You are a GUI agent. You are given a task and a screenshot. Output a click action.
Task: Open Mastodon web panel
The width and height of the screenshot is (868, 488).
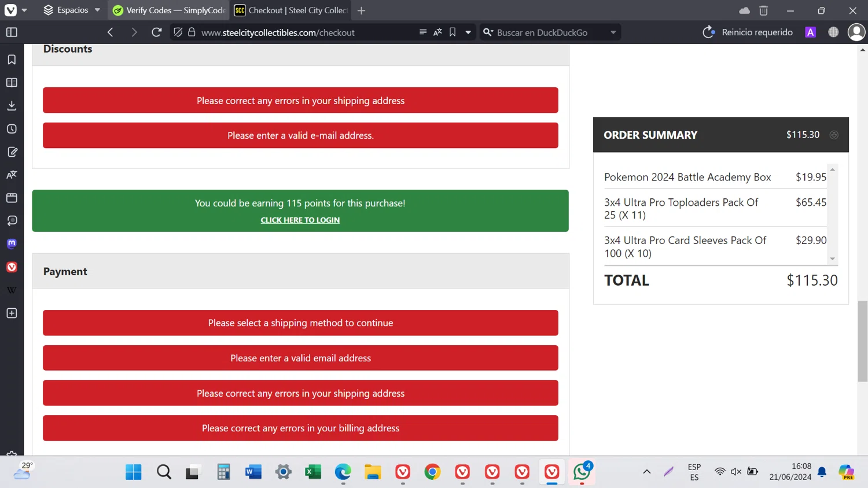coord(12,243)
